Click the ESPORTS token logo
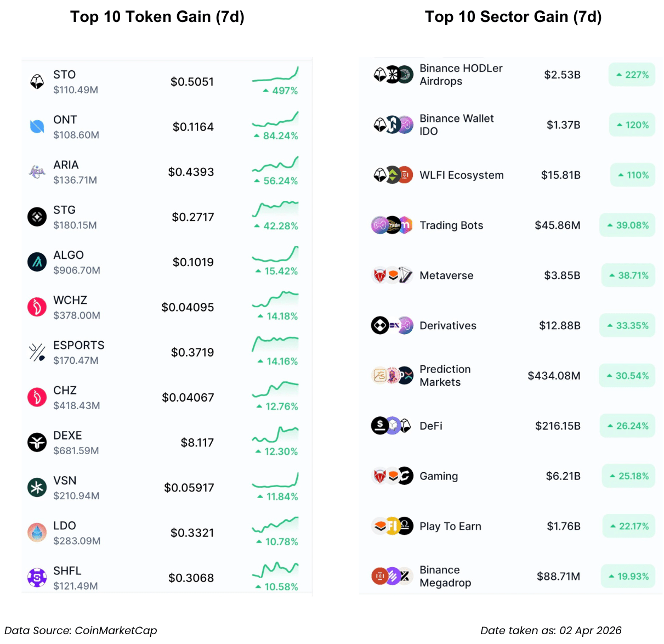This screenshot has width=664, height=644. point(37,352)
